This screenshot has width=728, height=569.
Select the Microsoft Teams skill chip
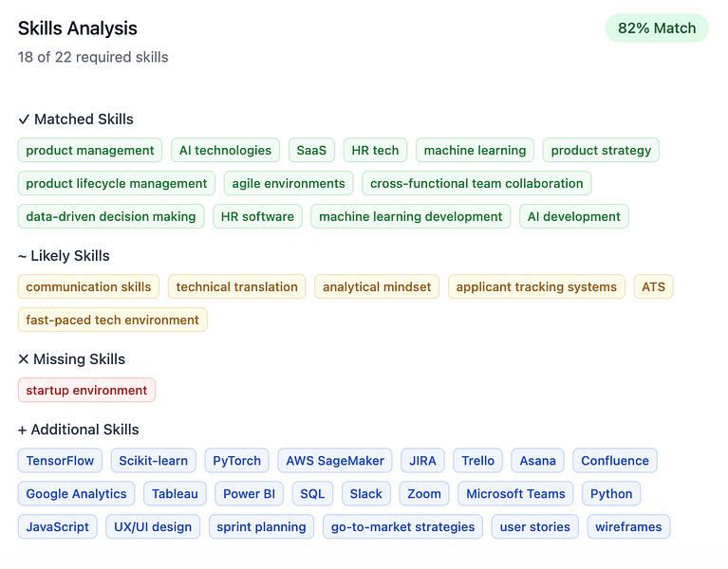coord(515,494)
